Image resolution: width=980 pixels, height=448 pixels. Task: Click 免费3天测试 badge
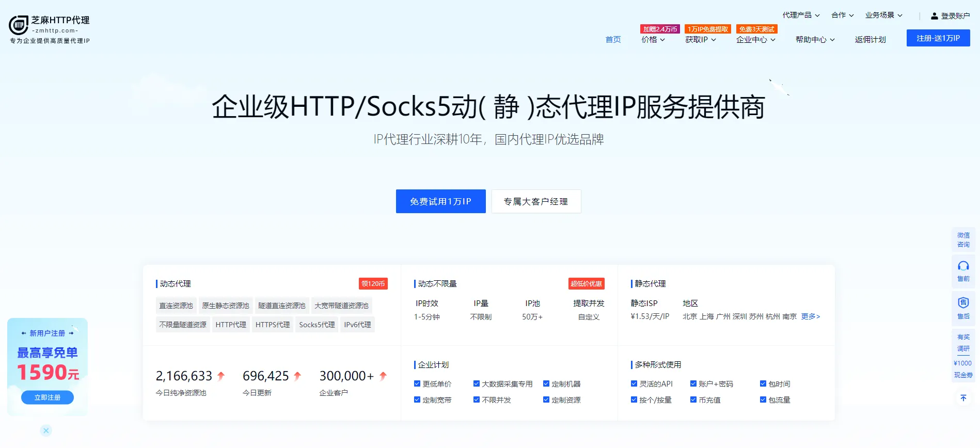click(757, 29)
